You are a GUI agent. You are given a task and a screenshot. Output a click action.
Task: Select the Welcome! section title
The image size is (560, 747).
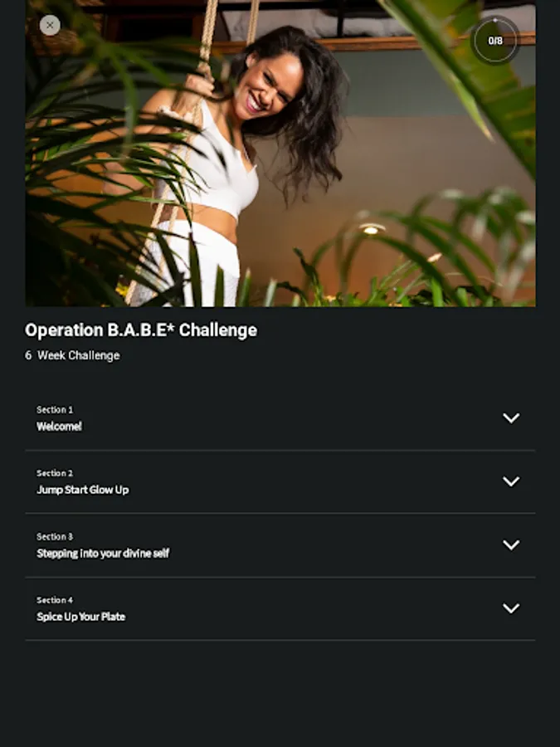point(59,427)
